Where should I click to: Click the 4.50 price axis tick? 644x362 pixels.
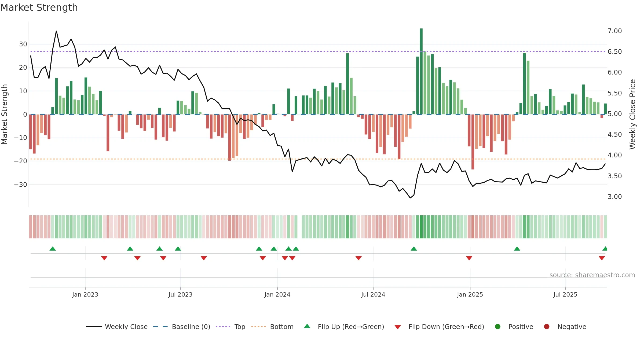pyautogui.click(x=615, y=134)
